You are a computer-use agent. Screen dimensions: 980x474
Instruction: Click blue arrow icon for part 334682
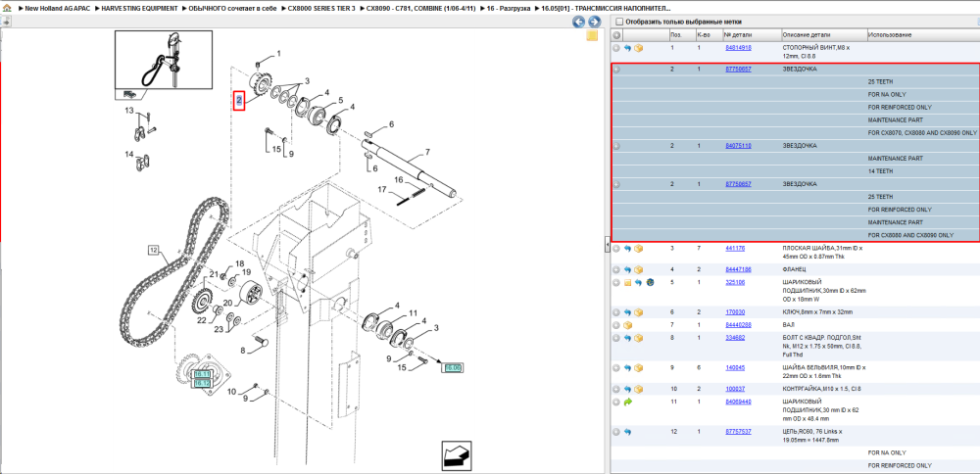(x=628, y=338)
